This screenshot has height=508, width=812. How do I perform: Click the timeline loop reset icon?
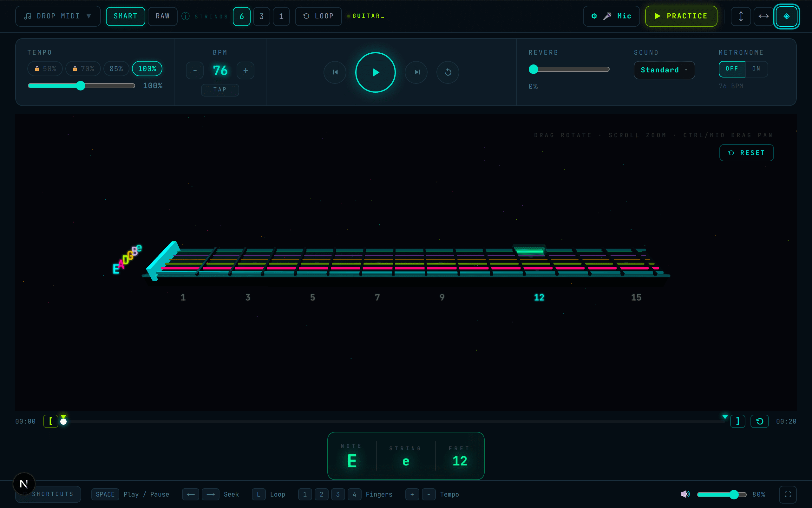click(x=760, y=421)
